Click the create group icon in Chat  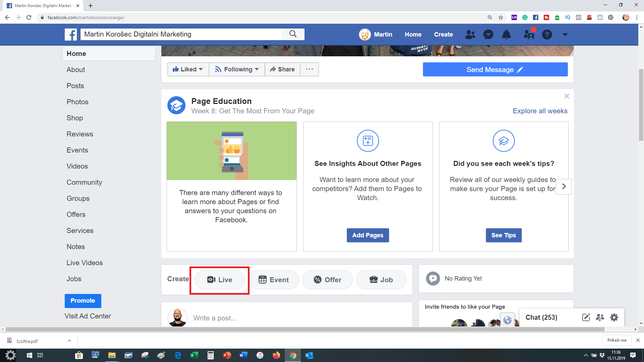(600, 317)
